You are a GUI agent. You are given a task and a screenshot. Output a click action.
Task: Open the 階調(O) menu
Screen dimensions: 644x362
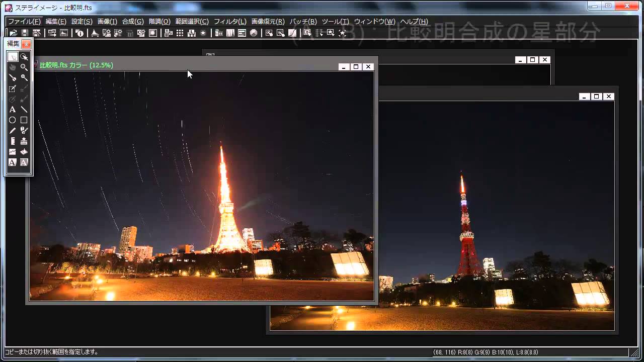tap(159, 22)
